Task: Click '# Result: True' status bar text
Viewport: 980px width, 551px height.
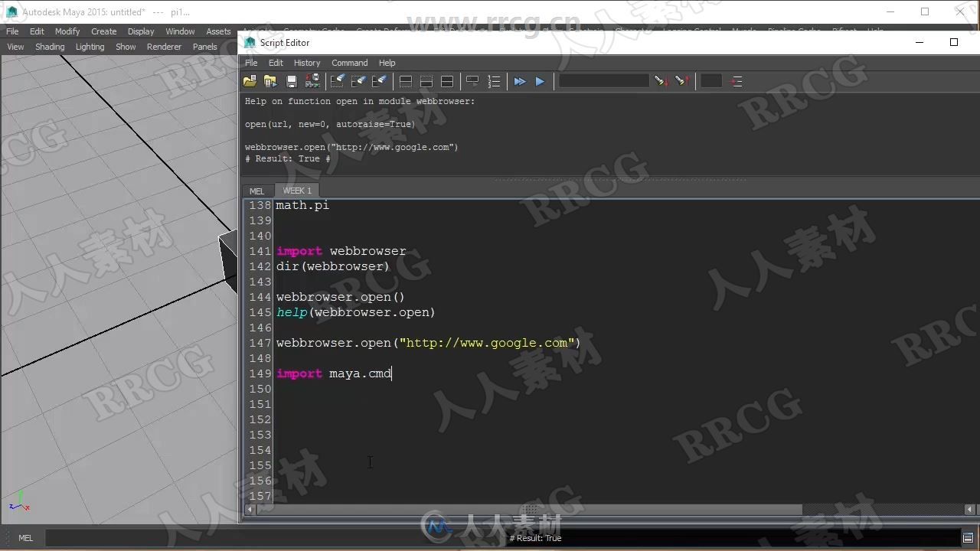Action: pyautogui.click(x=536, y=538)
